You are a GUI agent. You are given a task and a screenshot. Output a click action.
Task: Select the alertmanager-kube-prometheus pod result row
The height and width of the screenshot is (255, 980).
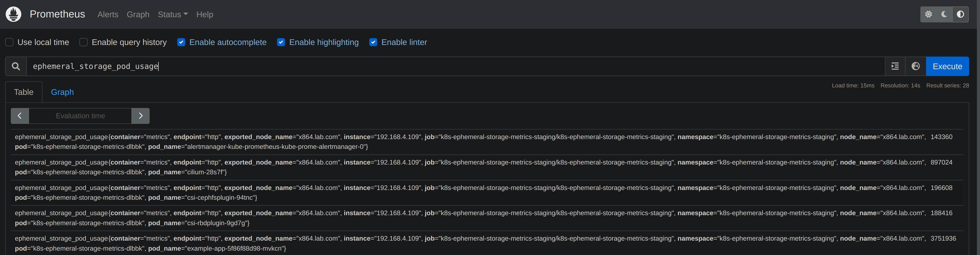[x=487, y=142]
